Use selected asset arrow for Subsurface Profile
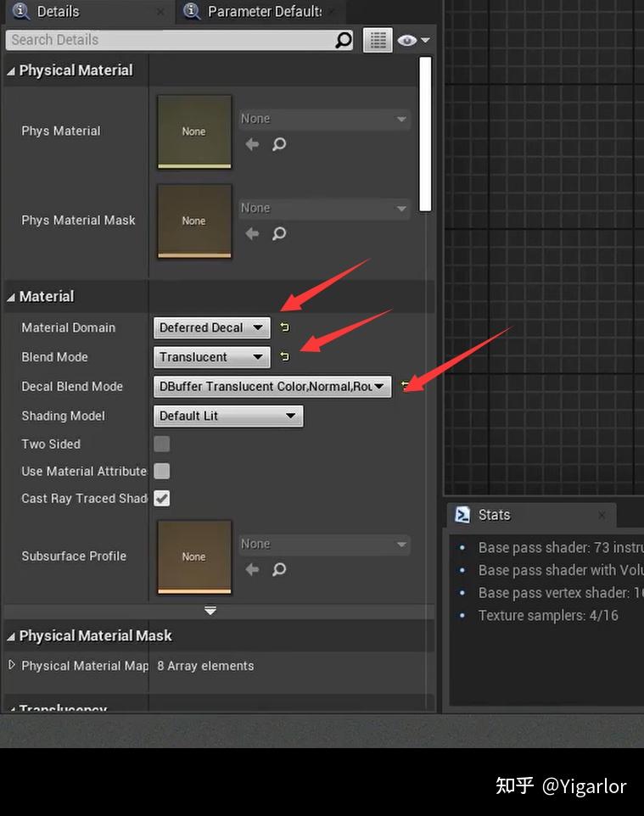 [252, 569]
